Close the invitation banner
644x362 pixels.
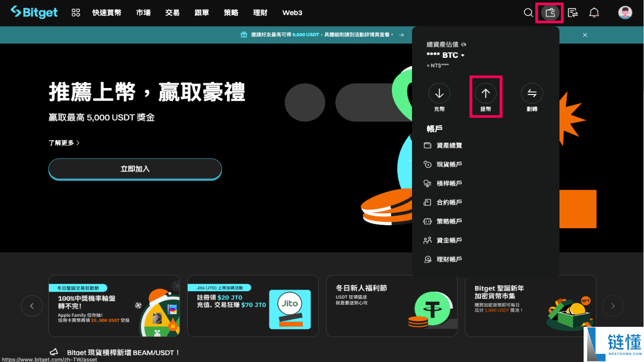point(585,35)
